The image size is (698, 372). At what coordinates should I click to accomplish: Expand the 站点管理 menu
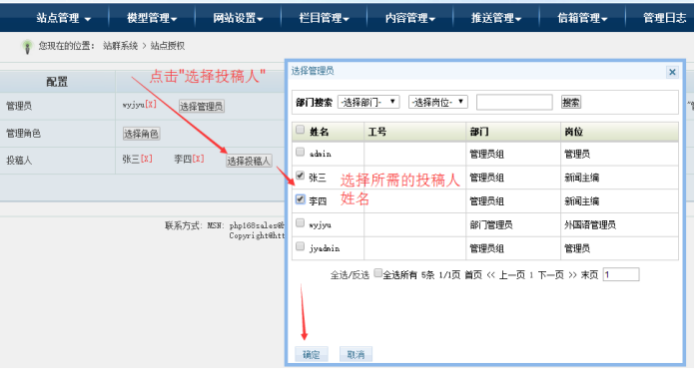pos(63,18)
